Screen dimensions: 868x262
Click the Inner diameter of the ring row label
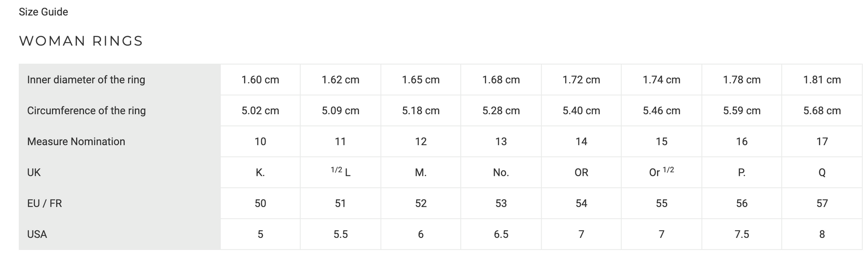[x=86, y=80]
